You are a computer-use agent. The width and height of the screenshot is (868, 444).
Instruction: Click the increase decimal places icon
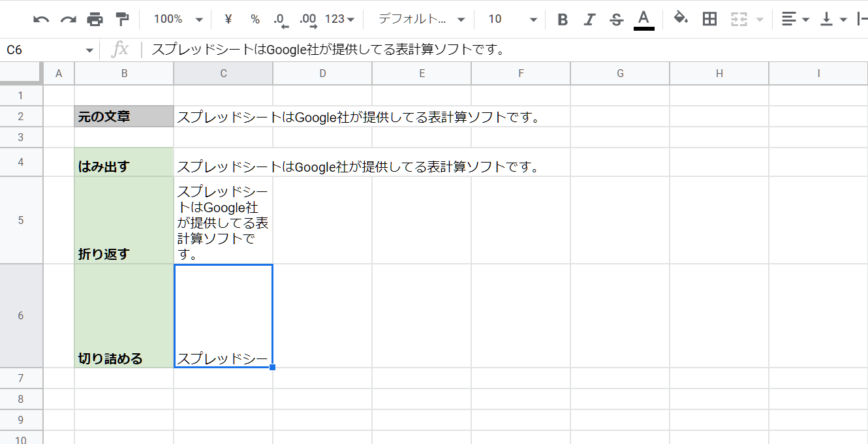(x=309, y=20)
